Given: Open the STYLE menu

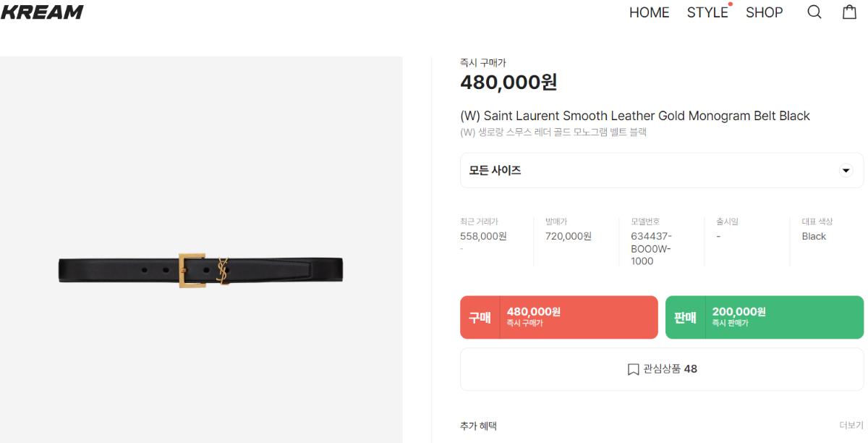Looking at the screenshot, I should [x=707, y=12].
